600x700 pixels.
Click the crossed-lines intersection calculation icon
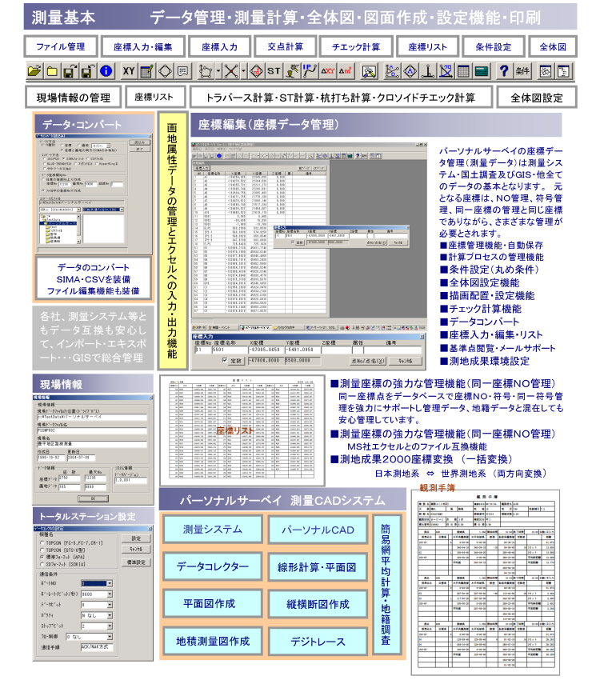(x=231, y=71)
